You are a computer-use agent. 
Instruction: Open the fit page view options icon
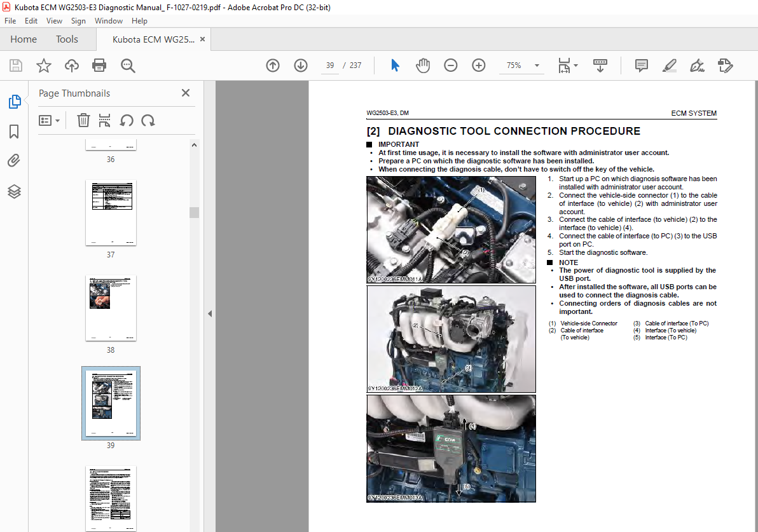pos(567,65)
